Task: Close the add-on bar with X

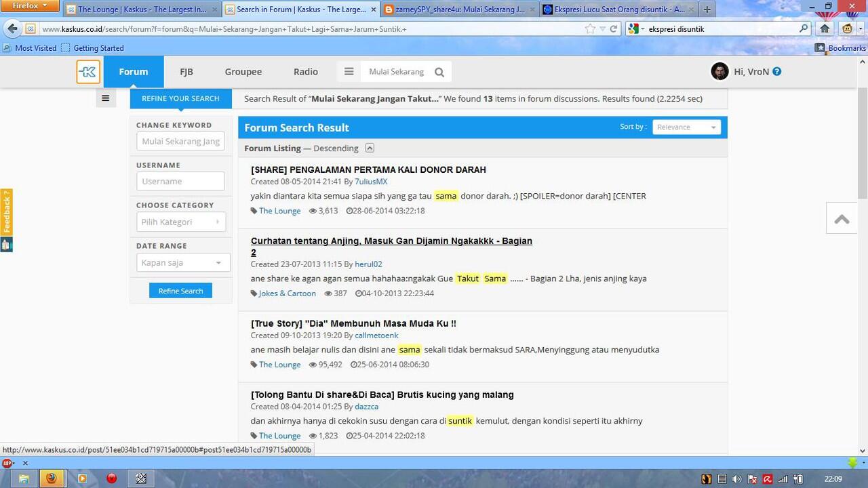Action: click(25, 463)
